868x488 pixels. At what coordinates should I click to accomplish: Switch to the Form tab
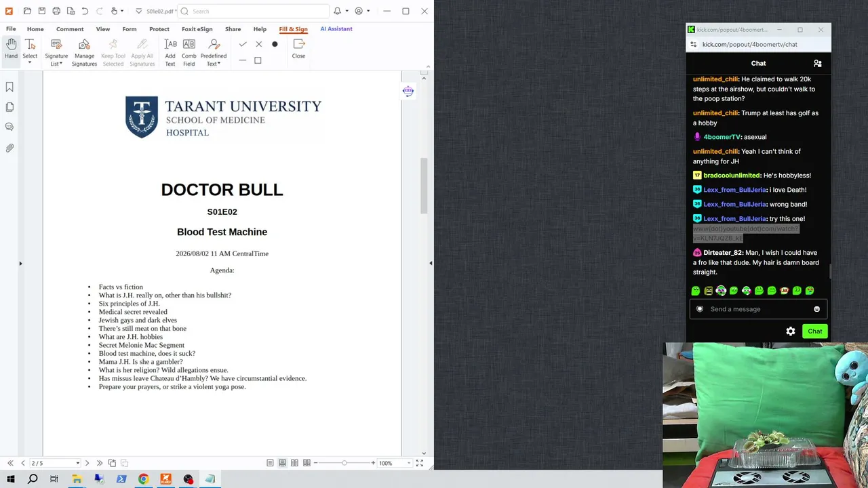click(130, 29)
